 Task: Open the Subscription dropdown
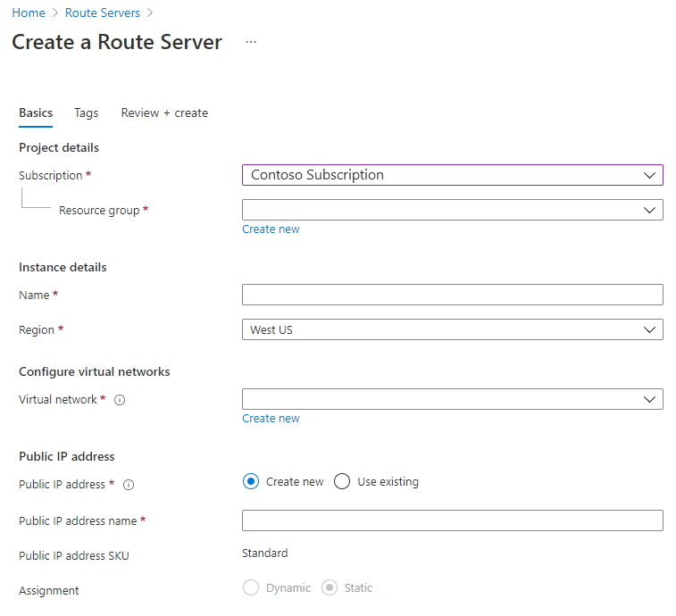(452, 175)
